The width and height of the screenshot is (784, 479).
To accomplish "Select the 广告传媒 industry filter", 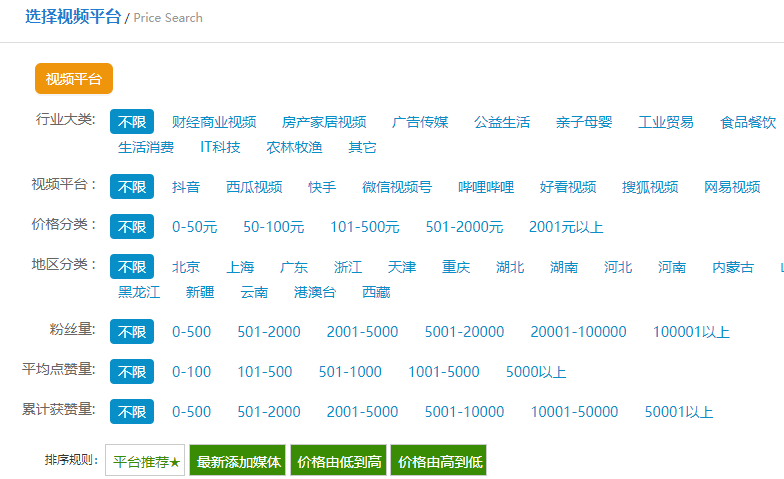I will click(x=420, y=122).
